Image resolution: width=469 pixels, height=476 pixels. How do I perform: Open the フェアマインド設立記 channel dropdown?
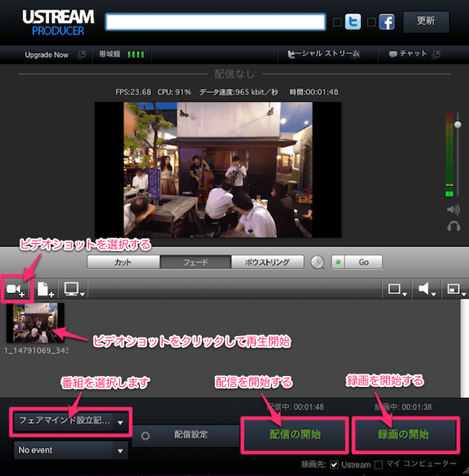coord(70,421)
